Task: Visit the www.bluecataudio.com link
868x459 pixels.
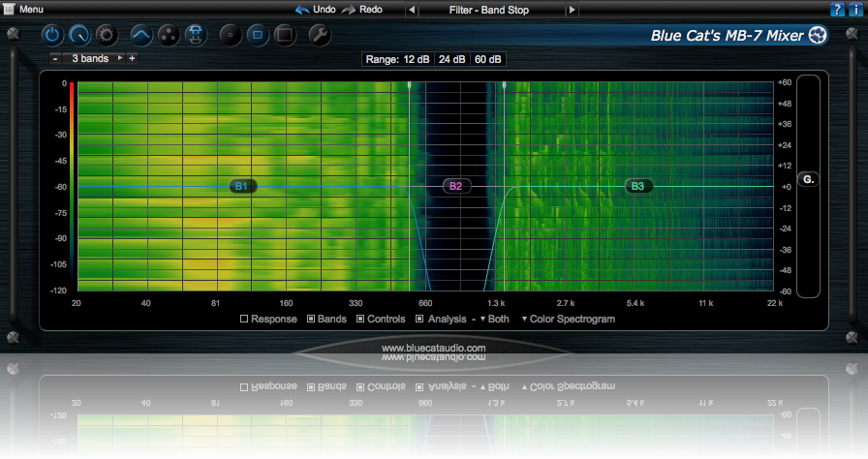Action: (x=433, y=349)
